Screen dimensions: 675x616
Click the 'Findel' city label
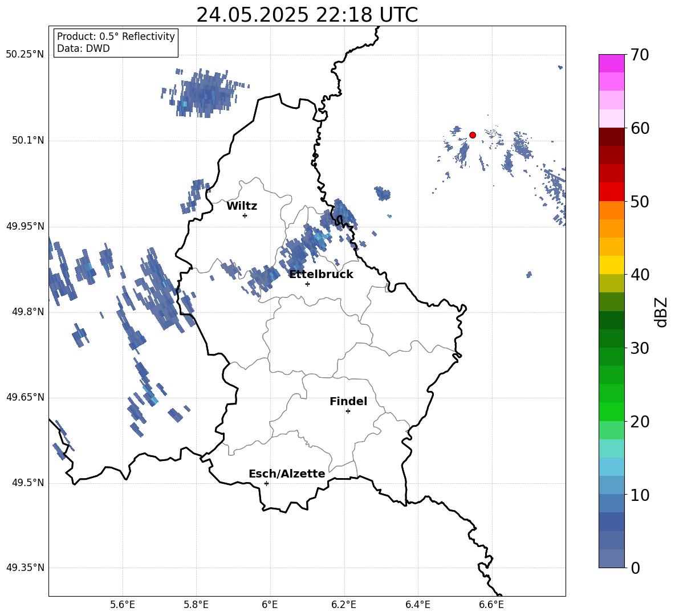pos(348,401)
